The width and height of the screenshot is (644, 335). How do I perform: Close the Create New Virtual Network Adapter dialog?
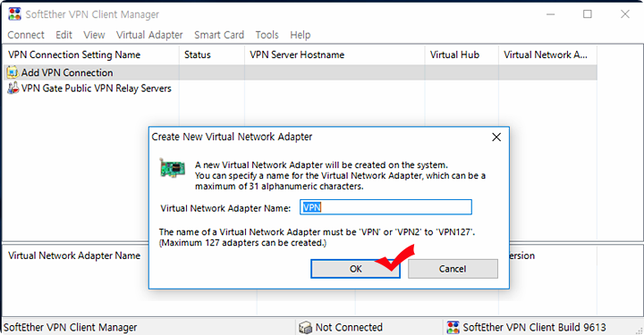click(x=496, y=137)
